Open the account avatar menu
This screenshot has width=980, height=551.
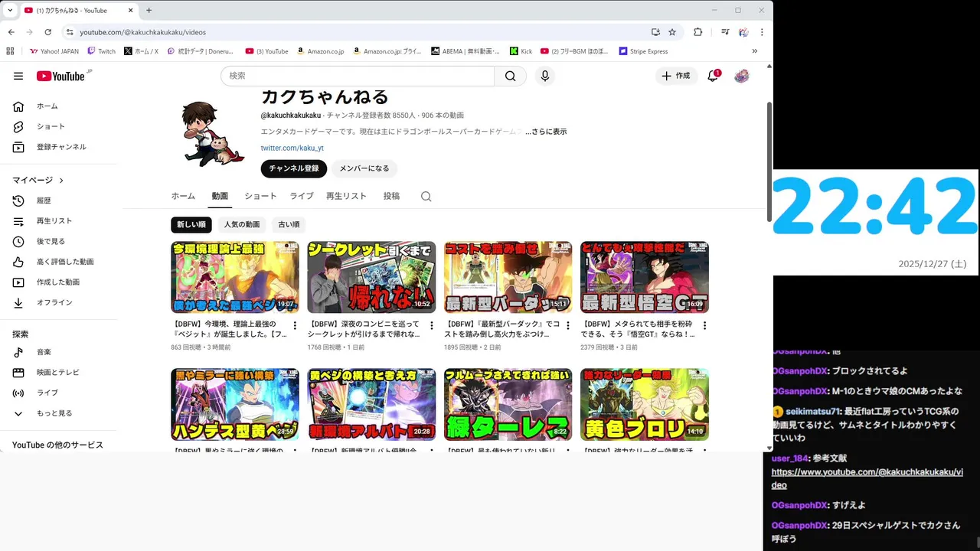pos(741,76)
